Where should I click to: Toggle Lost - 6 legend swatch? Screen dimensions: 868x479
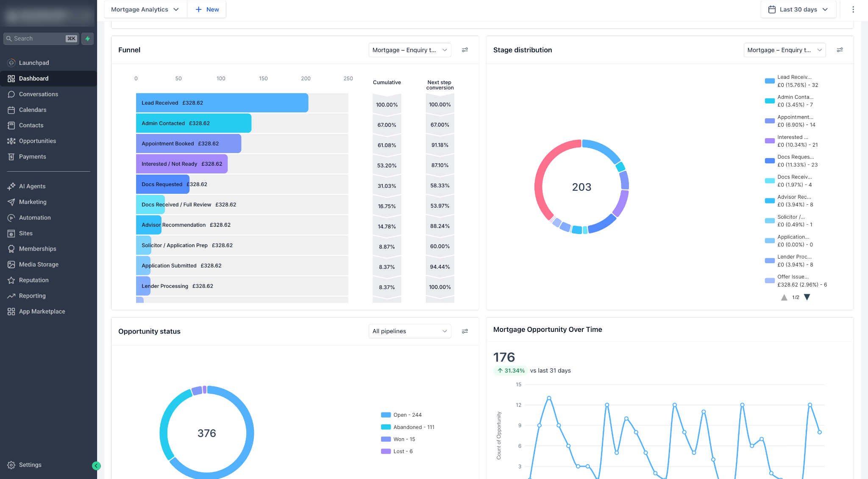pyautogui.click(x=386, y=451)
